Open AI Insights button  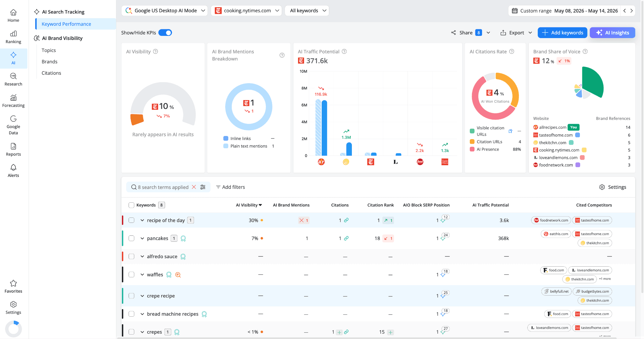612,33
